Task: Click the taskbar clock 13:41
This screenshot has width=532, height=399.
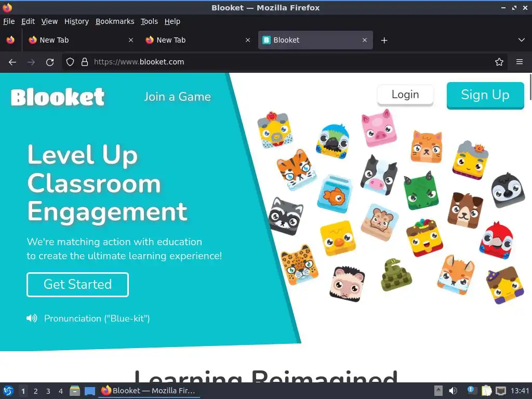Action: tap(520, 391)
